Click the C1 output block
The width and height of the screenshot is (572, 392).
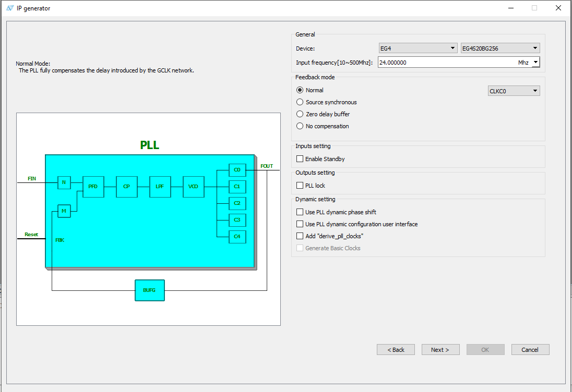237,187
